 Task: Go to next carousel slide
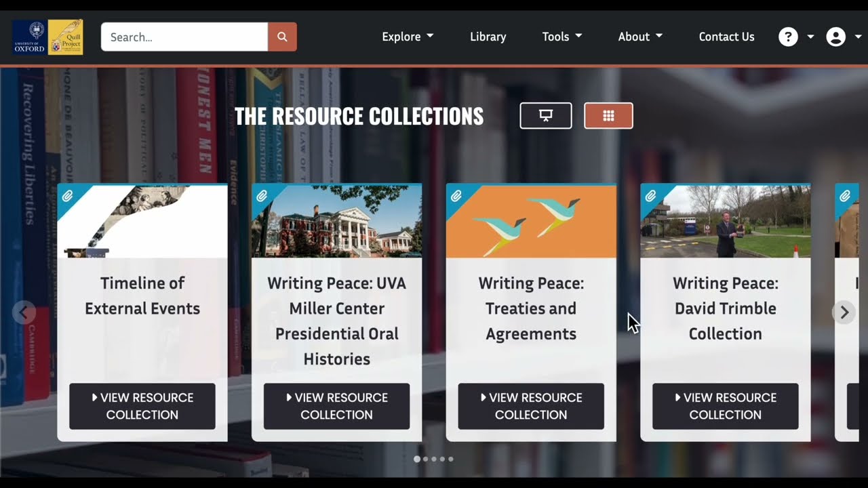coord(844,312)
